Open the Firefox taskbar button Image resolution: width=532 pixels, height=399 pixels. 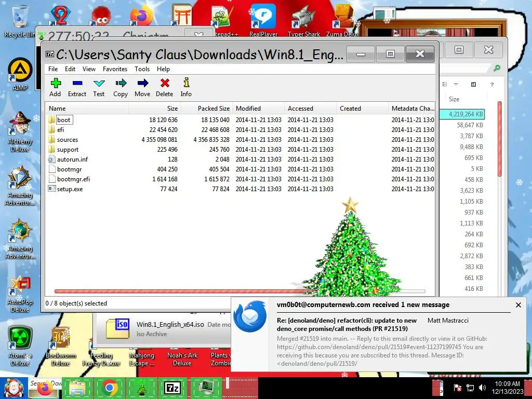(45, 388)
